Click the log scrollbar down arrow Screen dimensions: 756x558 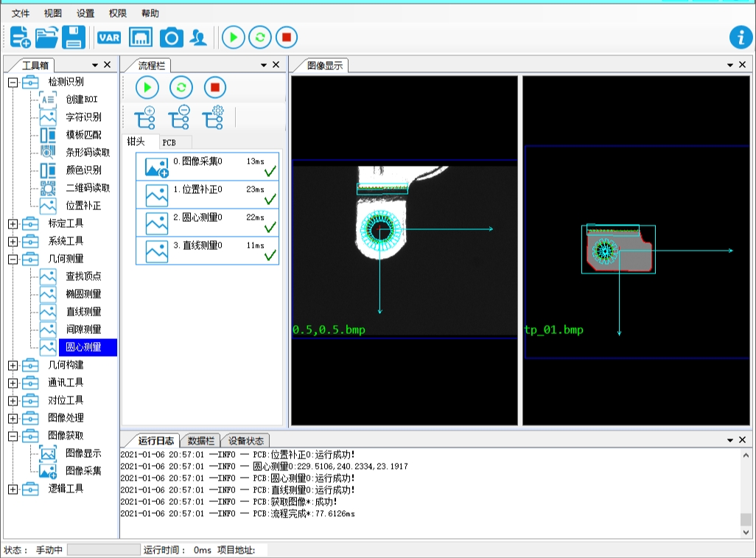coord(746,532)
